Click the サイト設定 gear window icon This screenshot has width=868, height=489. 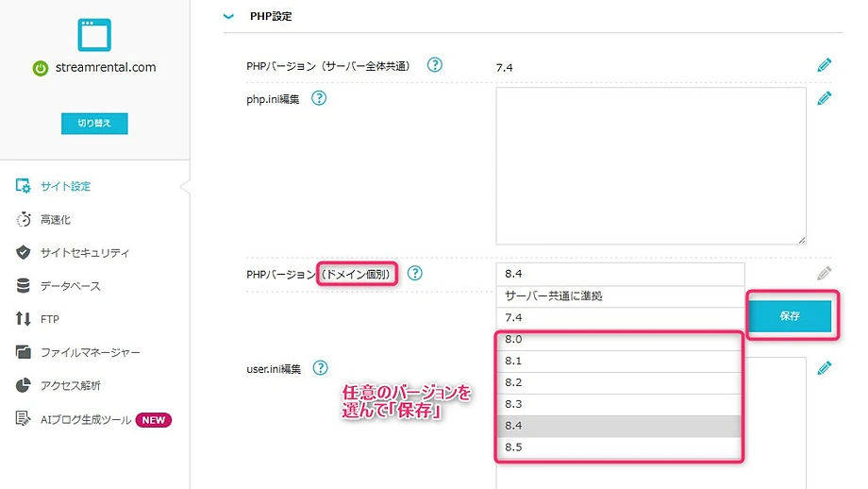(x=24, y=186)
